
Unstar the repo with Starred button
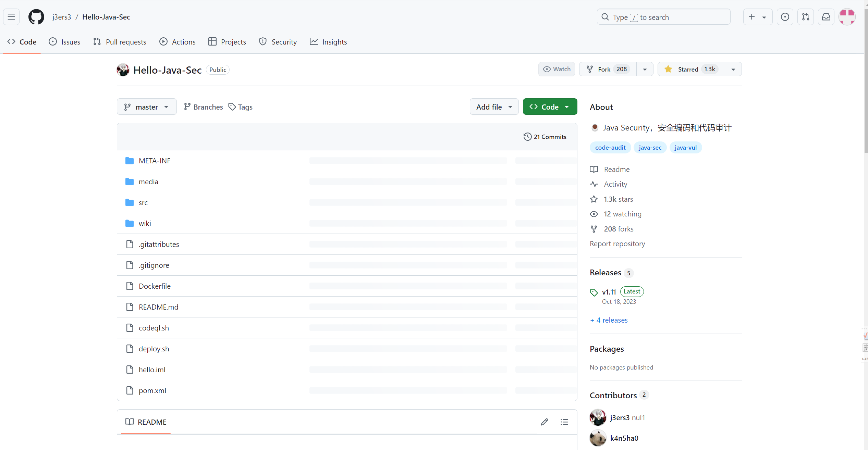tap(690, 69)
